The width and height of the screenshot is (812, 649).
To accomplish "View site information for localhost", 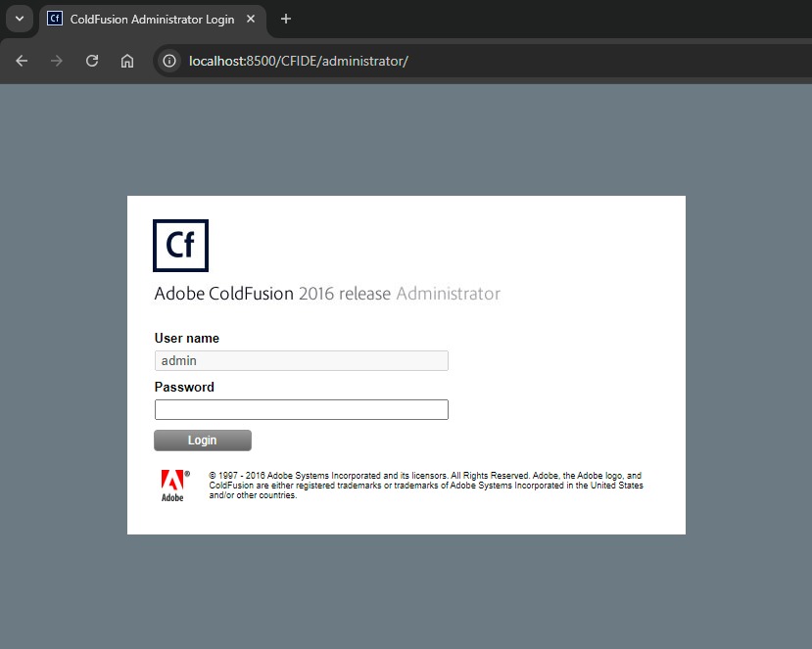I will point(169,61).
